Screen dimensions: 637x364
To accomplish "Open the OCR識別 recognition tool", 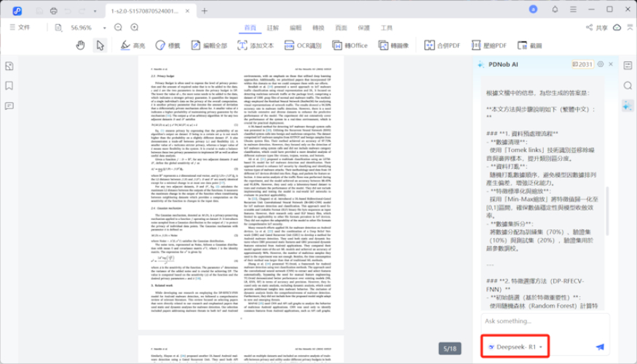I will [304, 45].
